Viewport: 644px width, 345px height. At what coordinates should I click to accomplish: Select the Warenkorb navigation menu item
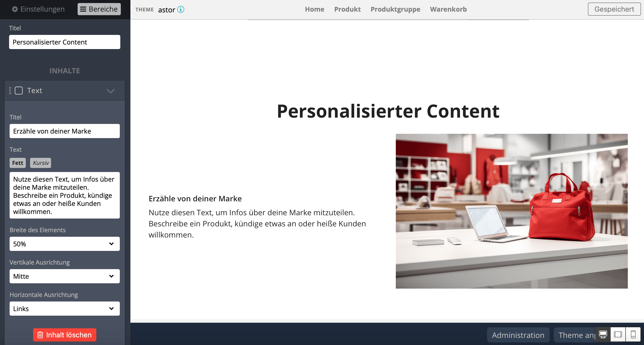(x=448, y=9)
